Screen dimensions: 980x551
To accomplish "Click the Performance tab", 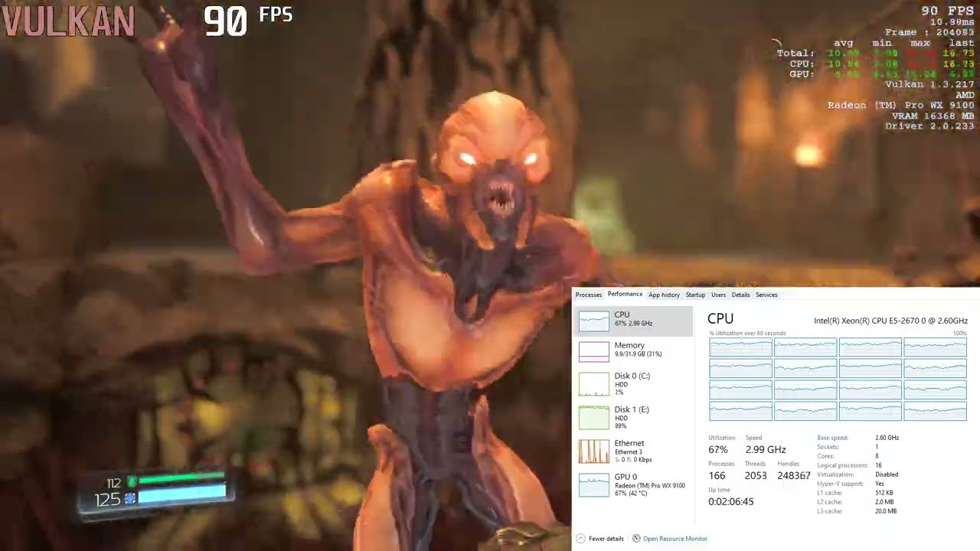I will tap(625, 295).
